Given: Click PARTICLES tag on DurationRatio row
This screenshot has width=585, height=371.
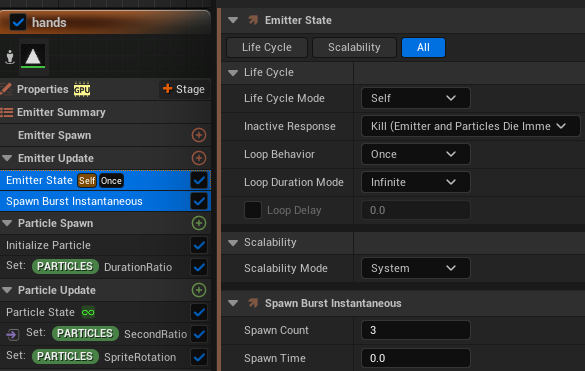Looking at the screenshot, I should pos(65,266).
